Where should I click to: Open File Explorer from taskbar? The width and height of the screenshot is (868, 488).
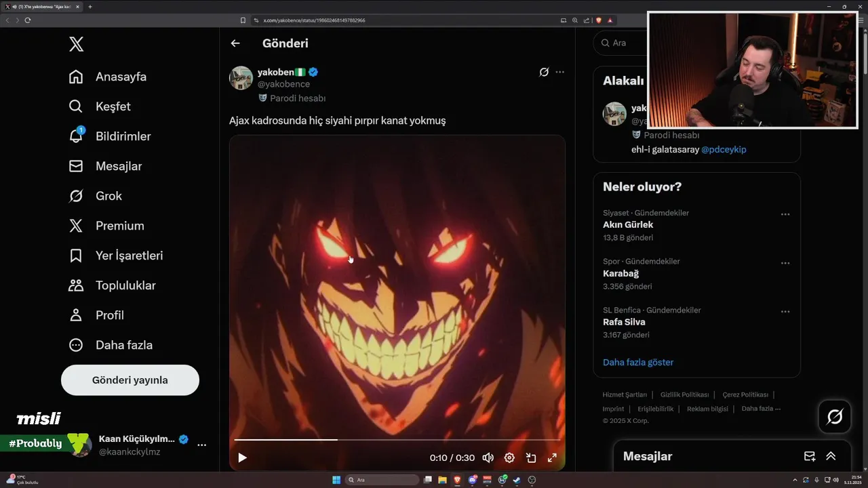pos(442,480)
